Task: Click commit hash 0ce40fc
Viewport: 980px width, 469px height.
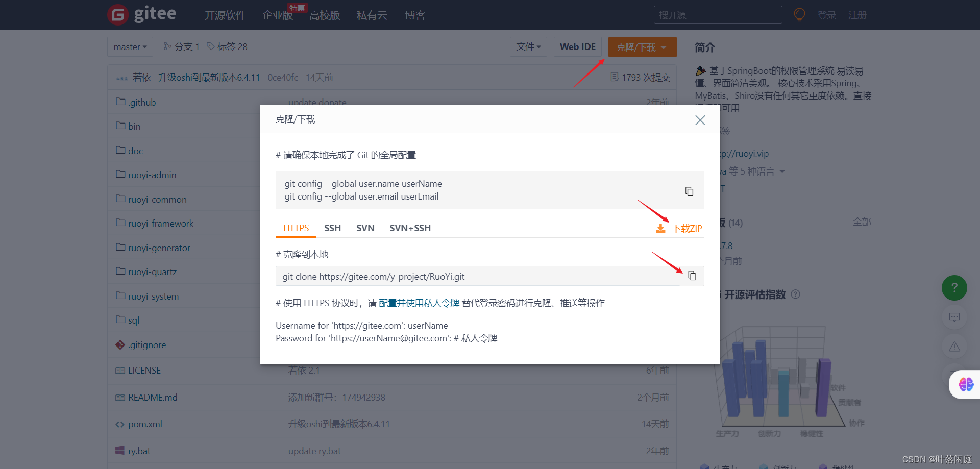Action: pos(283,78)
